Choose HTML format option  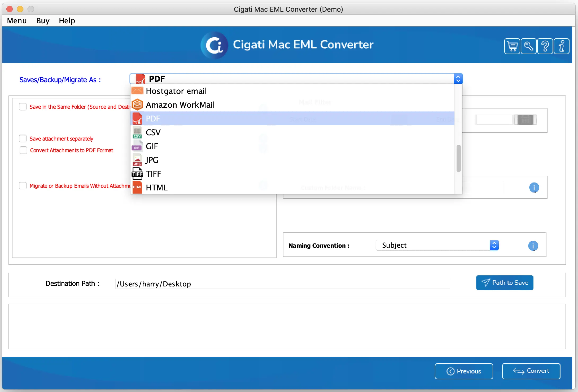tap(292, 188)
